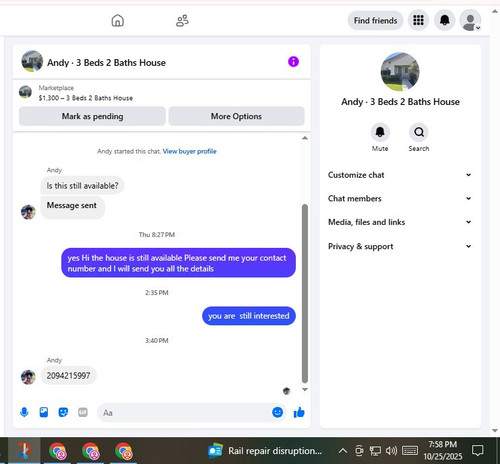Image resolution: width=500 pixels, height=464 pixels.
Task: Click the 'yes Hi the house is still available' message
Action: (178, 263)
